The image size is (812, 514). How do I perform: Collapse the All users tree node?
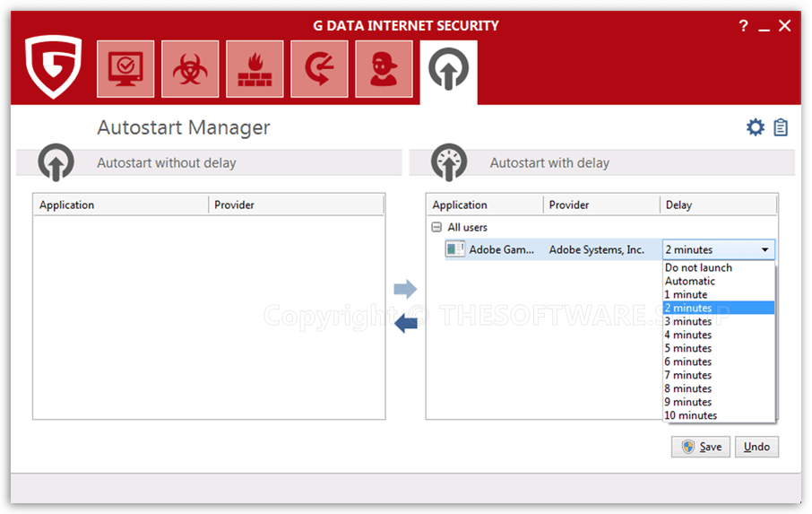(436, 227)
